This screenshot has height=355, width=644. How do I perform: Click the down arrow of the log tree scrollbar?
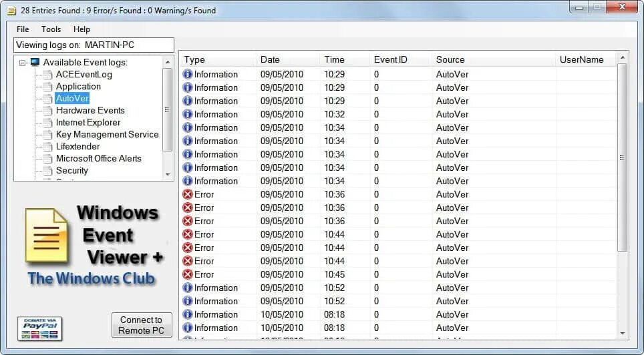(167, 174)
